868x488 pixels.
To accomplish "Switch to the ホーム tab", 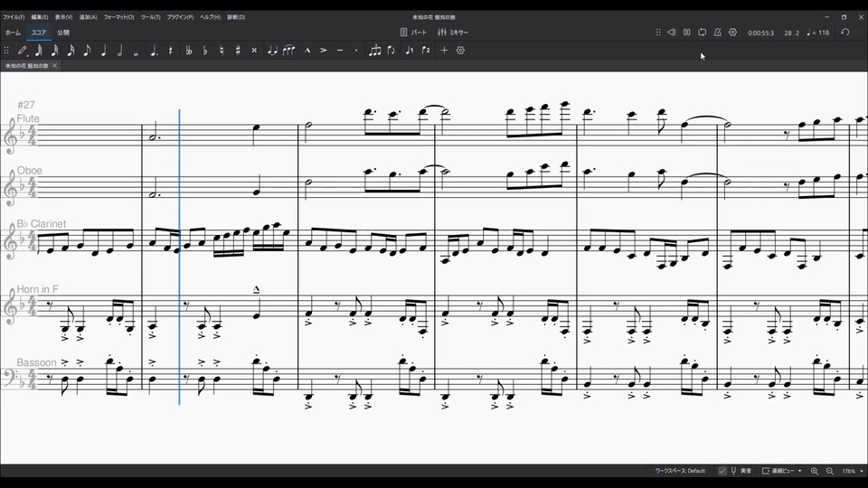I will [x=13, y=33].
